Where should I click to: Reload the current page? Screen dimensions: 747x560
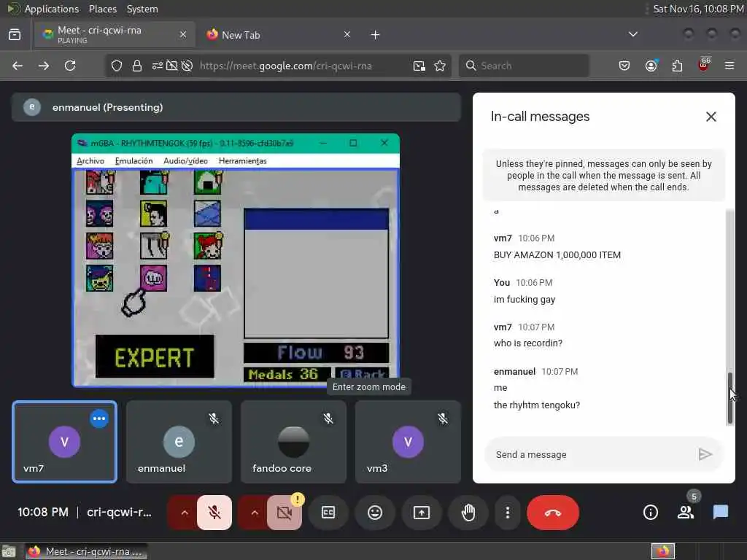(70, 66)
